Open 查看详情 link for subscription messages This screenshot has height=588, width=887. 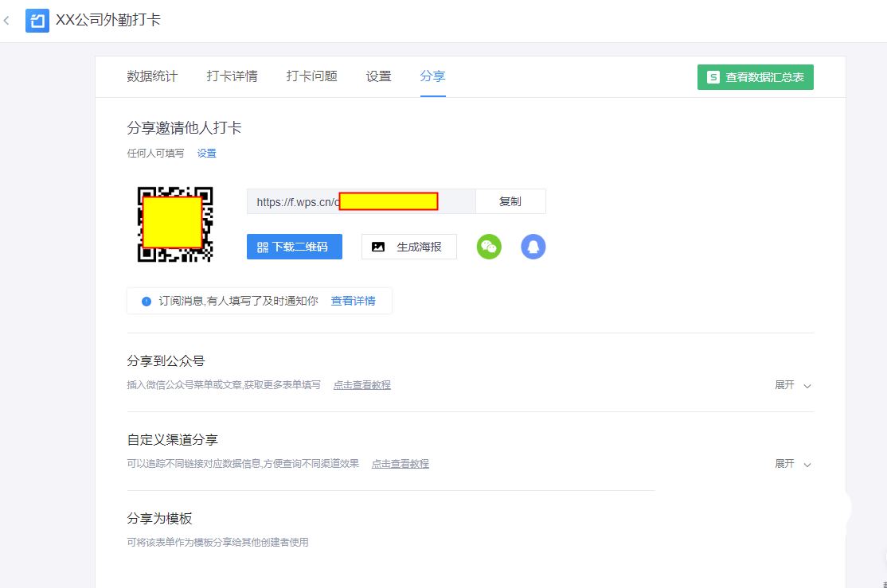[x=353, y=302]
